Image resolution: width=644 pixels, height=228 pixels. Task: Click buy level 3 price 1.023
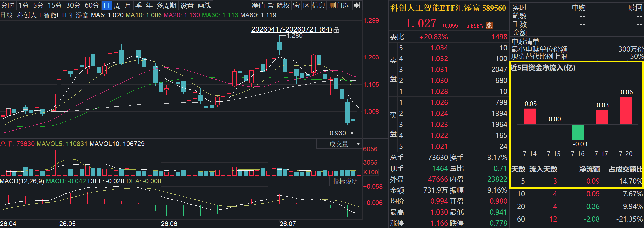[439, 124]
